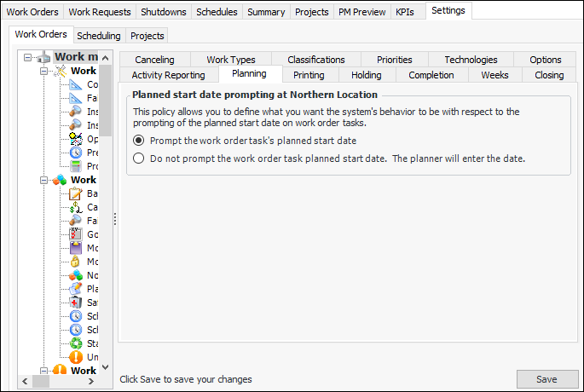Open the Priorities settings tab
584x392 pixels.
pos(394,60)
